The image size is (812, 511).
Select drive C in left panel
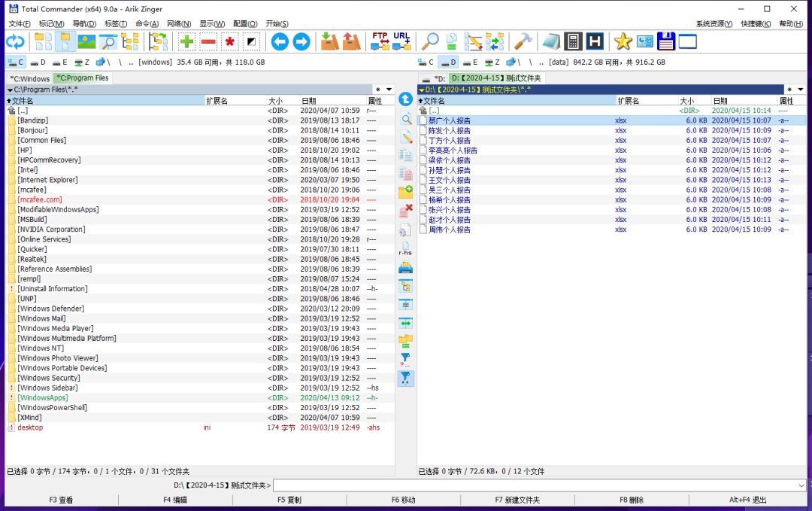pos(16,62)
